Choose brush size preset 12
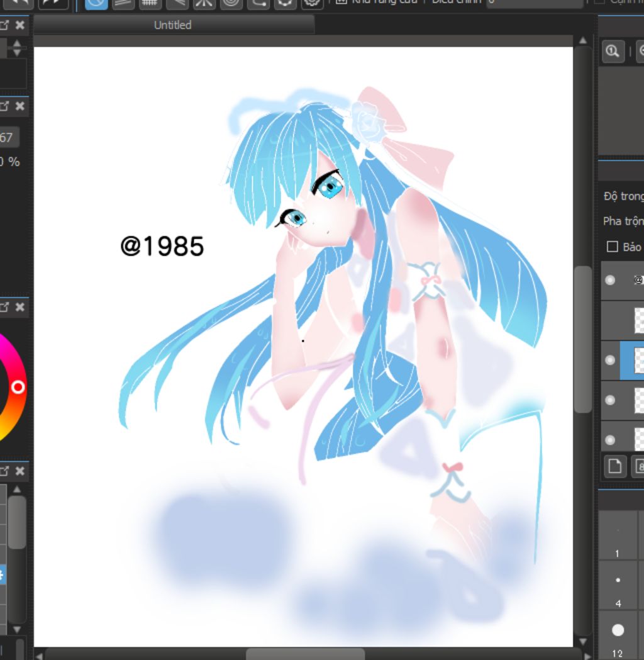This screenshot has height=660, width=644. (x=618, y=635)
